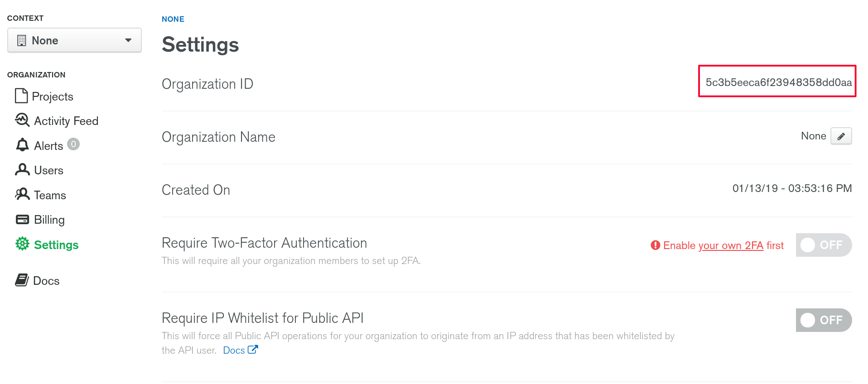Open the Context dropdown showing None
This screenshot has width=868, height=384.
[x=74, y=40]
